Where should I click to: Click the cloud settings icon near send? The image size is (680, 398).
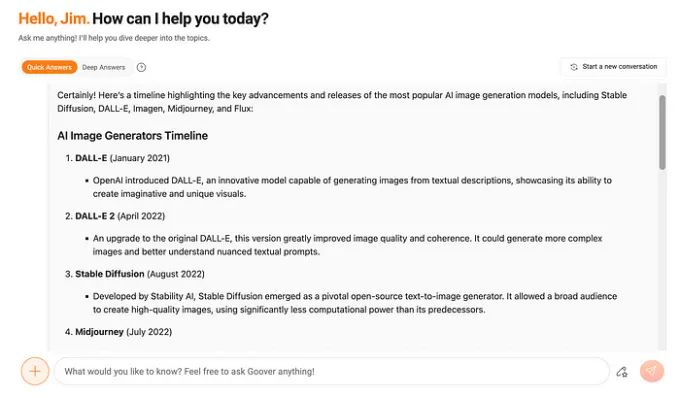pyautogui.click(x=622, y=372)
